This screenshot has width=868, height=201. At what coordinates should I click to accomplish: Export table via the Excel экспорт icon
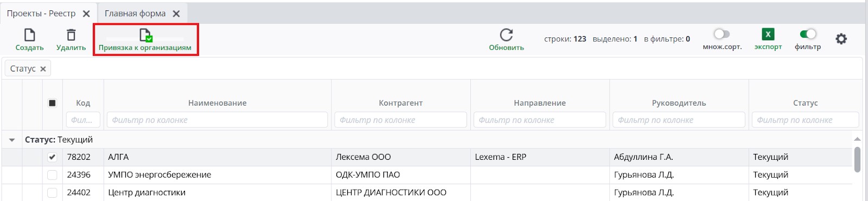(768, 35)
